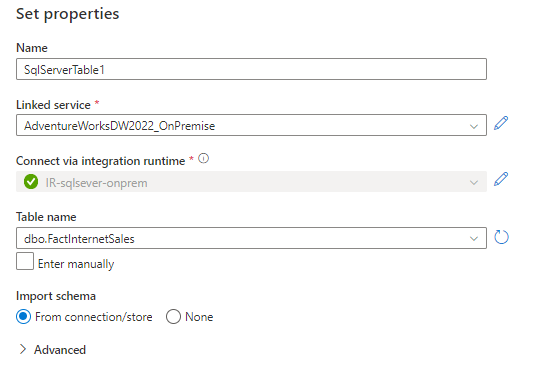The height and width of the screenshot is (372, 548).
Task: Open the Table name dropdown
Action: tap(251, 238)
